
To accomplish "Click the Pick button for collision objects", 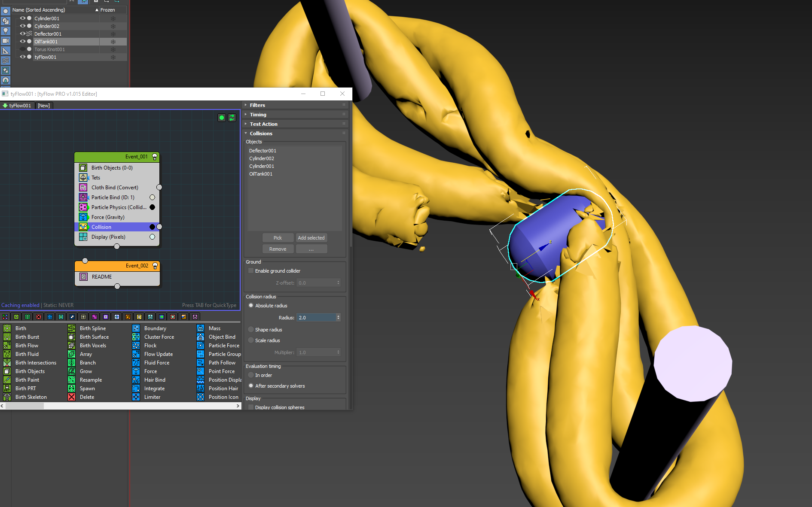I will point(278,237).
